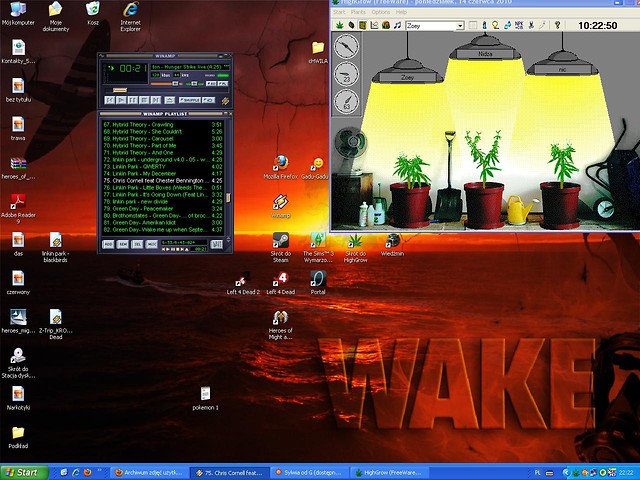The height and width of the screenshot is (480, 640).
Task: Click the Portal desktop icon
Action: (x=318, y=283)
